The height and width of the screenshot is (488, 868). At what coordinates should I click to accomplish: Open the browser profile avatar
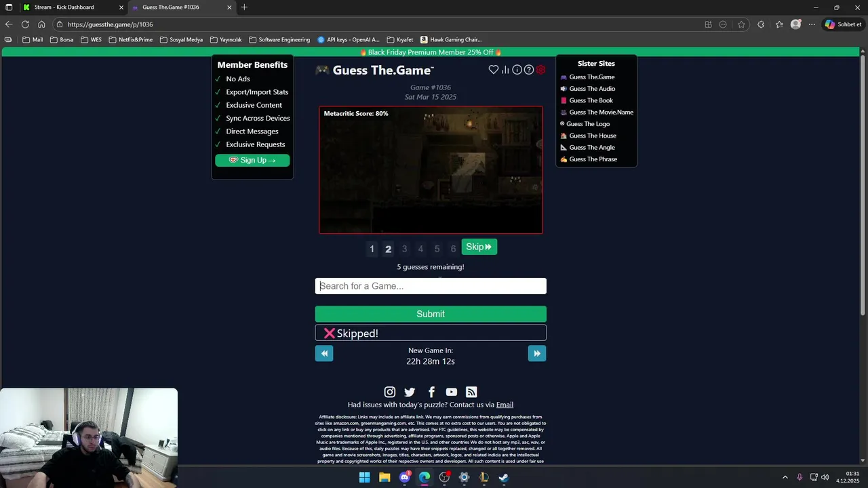pyautogui.click(x=796, y=24)
